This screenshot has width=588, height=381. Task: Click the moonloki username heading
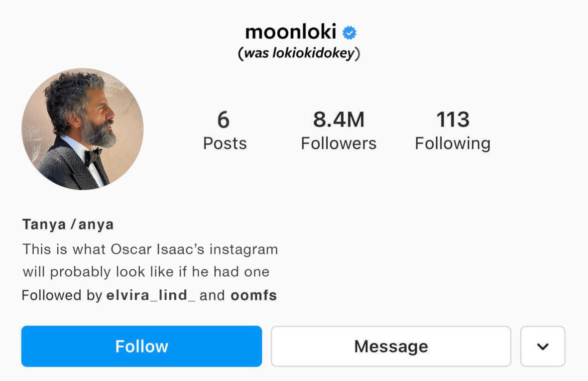click(x=291, y=32)
